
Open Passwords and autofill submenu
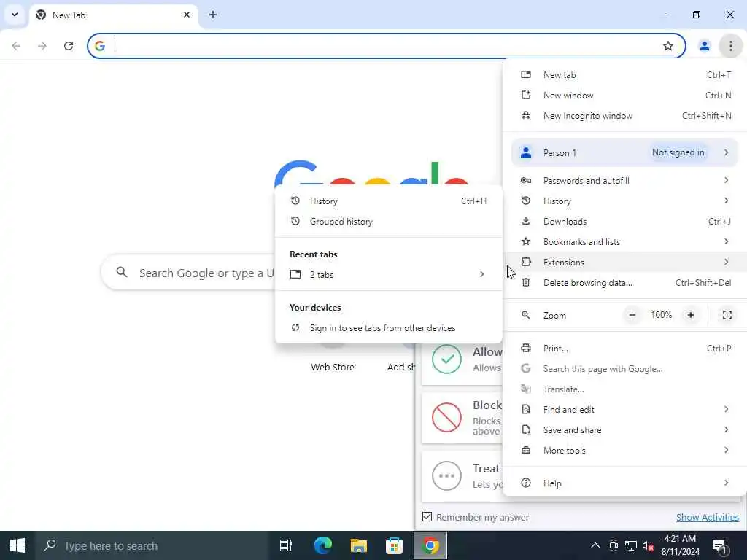[624, 181]
